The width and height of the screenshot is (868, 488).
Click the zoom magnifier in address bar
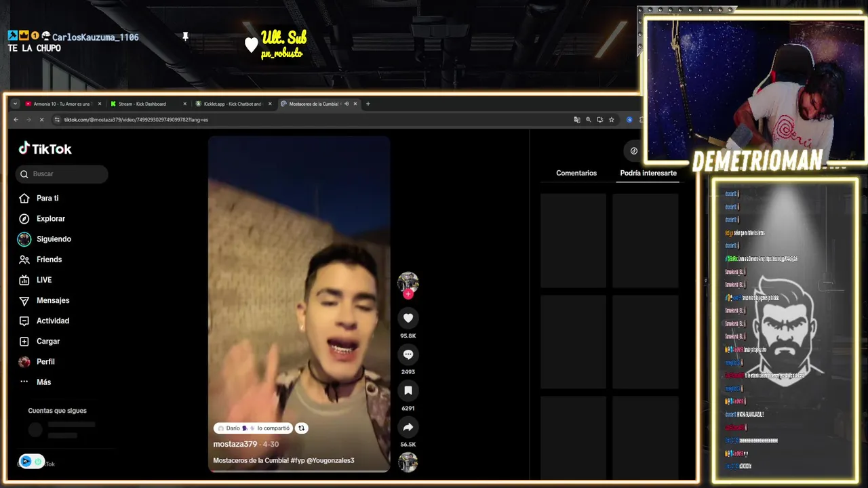coord(589,120)
